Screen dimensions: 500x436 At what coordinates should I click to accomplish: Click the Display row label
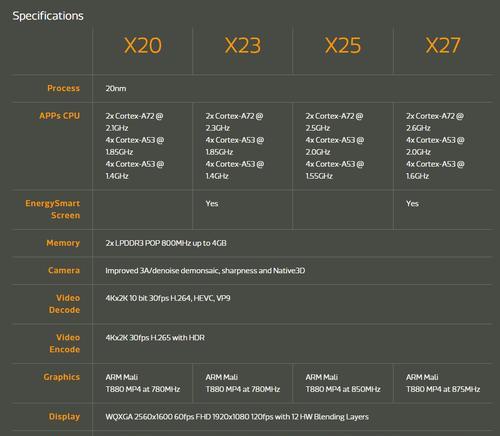[x=64, y=417]
